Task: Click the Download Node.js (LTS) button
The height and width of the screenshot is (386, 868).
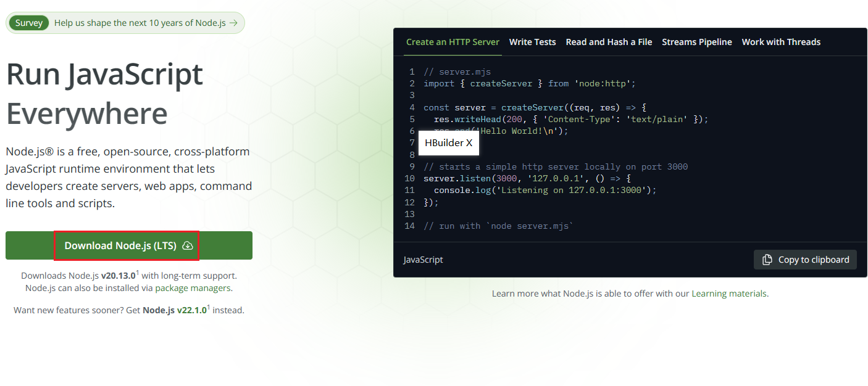Action: tap(129, 245)
